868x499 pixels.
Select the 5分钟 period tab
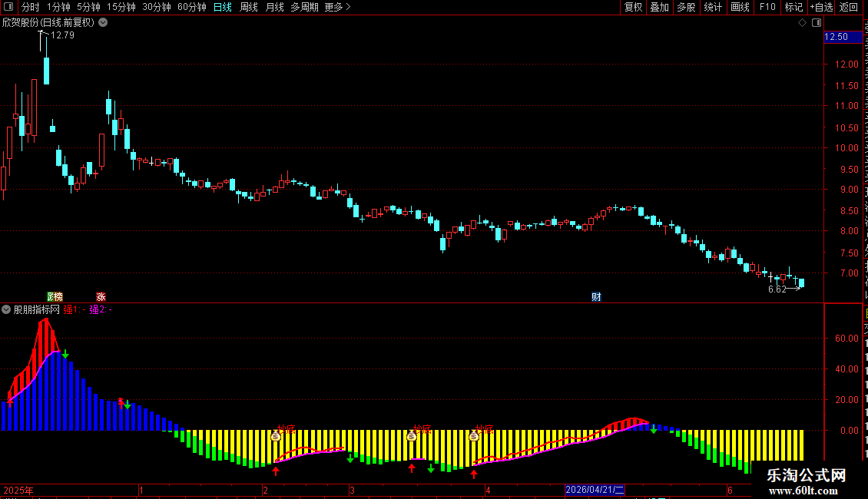click(88, 7)
